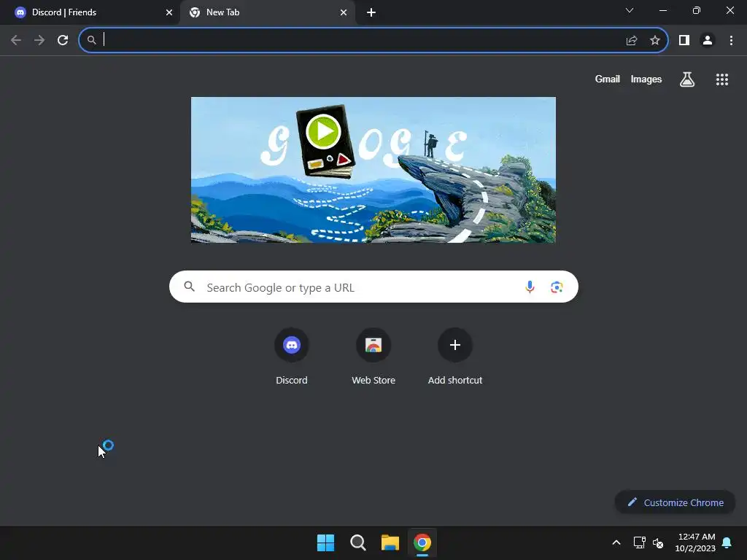Open the Chrome side panel
Screen dimensions: 747x560
[684, 41]
